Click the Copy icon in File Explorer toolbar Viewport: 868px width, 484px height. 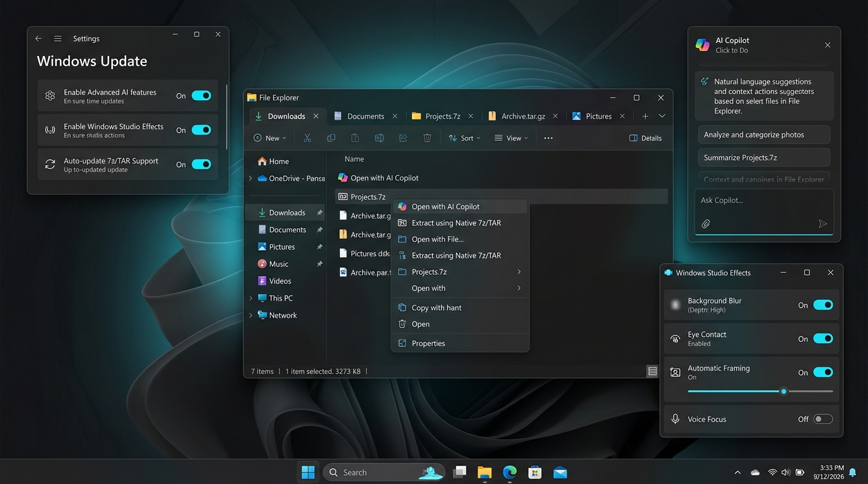click(331, 138)
